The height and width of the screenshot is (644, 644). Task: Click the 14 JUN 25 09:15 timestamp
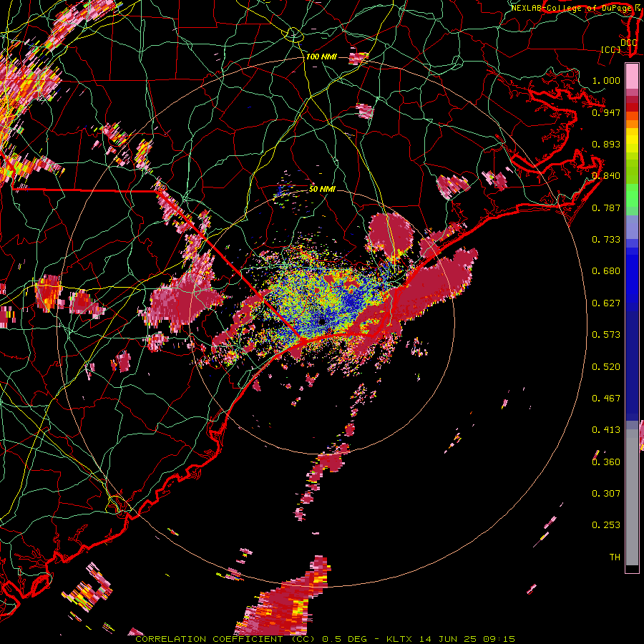point(467,639)
